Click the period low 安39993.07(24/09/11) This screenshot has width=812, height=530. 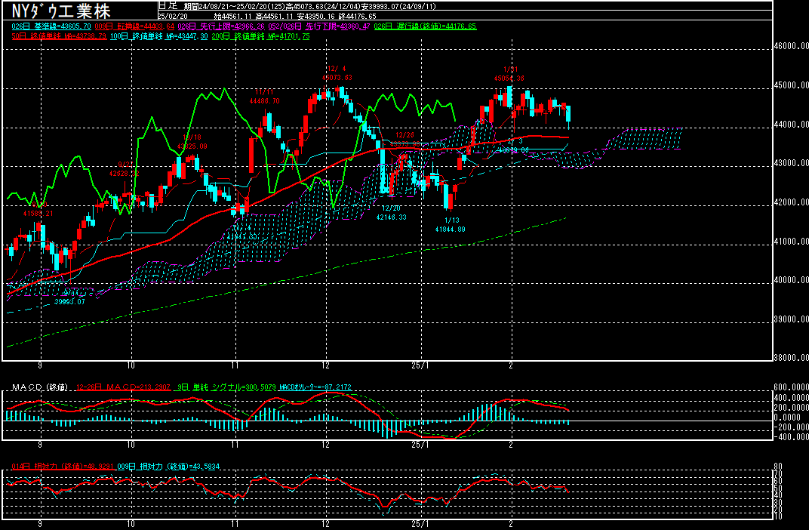(x=398, y=6)
